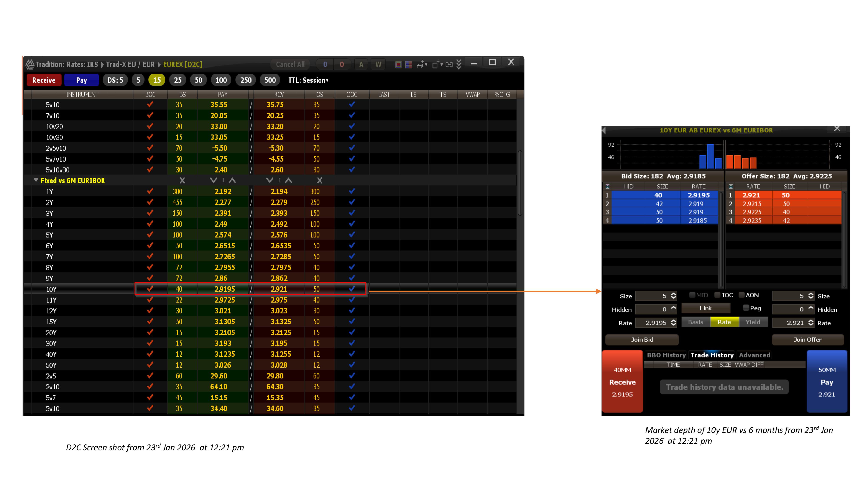
Task: Click the red-square layout icon in the title bar
Action: coord(398,64)
